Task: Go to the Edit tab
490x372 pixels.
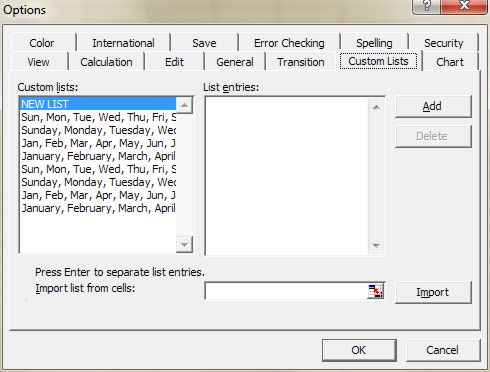Action: 174,62
